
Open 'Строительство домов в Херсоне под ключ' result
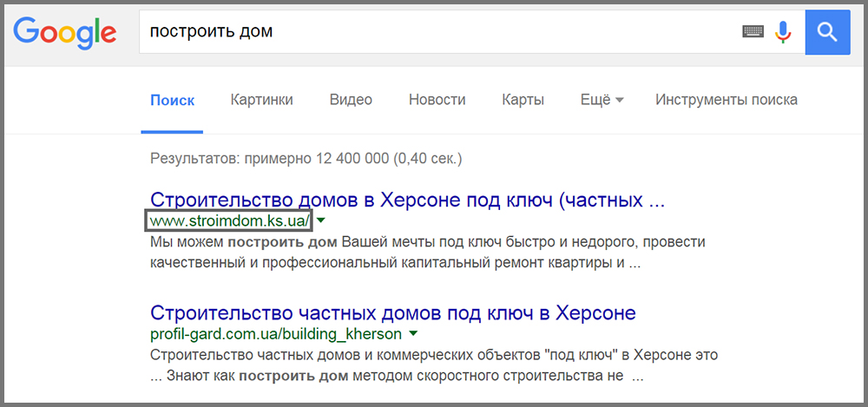coord(407,200)
